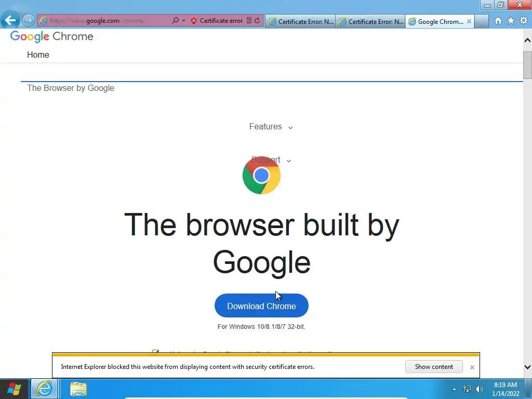Switch to the Certificate Error tab beside Google Chrome tab
The height and width of the screenshot is (399, 532).
[370, 21]
